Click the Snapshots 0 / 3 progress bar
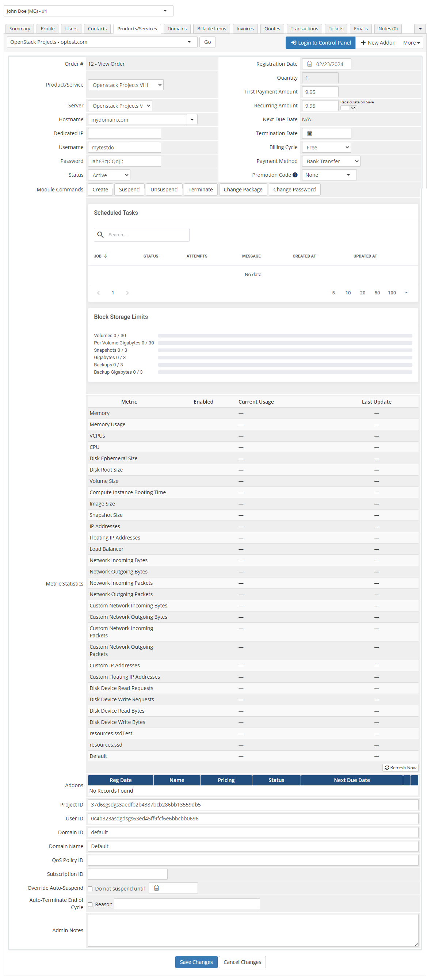Image resolution: width=431 pixels, height=980 pixels. [x=285, y=350]
